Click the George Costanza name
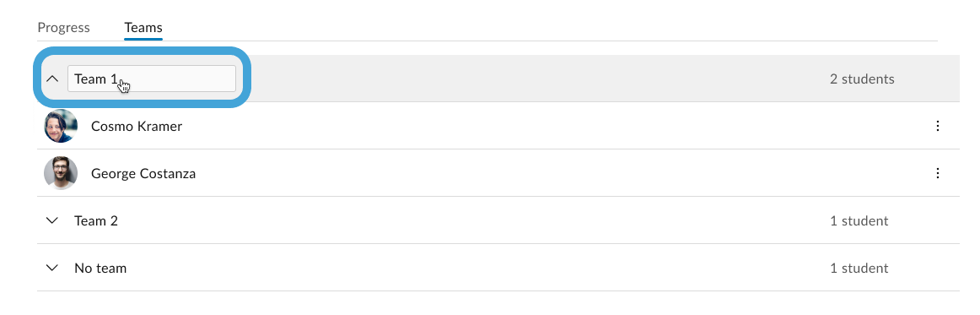 tap(143, 173)
